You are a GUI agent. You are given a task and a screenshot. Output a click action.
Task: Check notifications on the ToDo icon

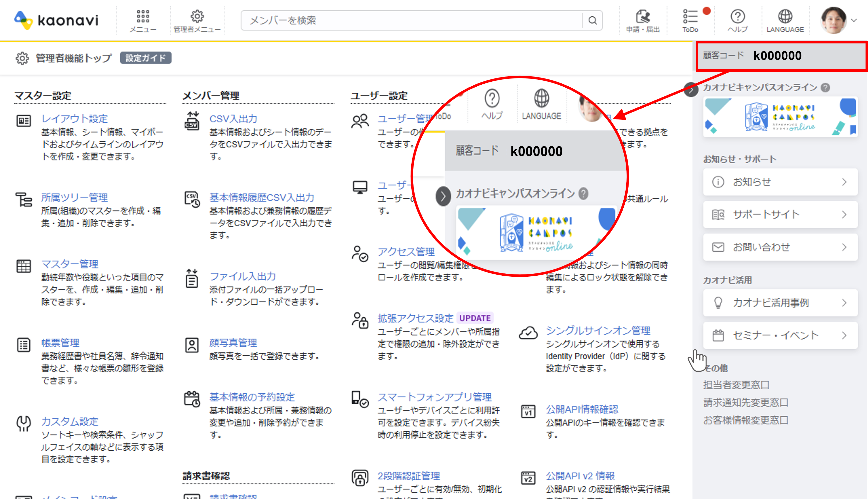point(691,16)
